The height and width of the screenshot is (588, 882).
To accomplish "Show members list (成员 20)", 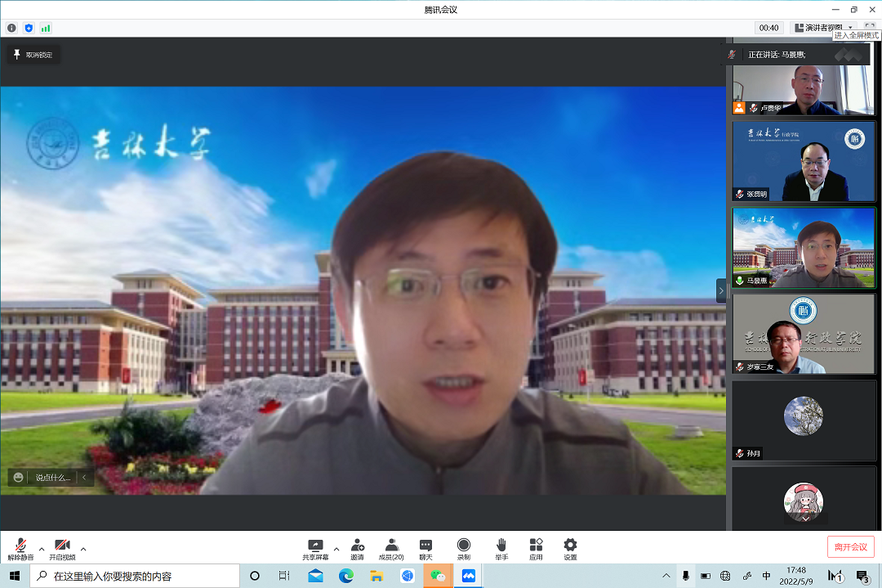I will pos(391,548).
